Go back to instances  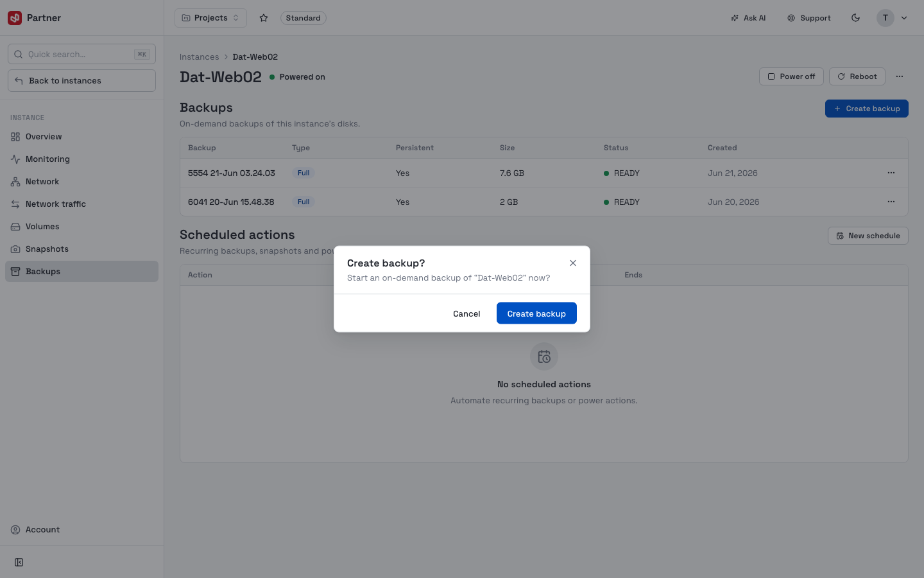tap(81, 81)
